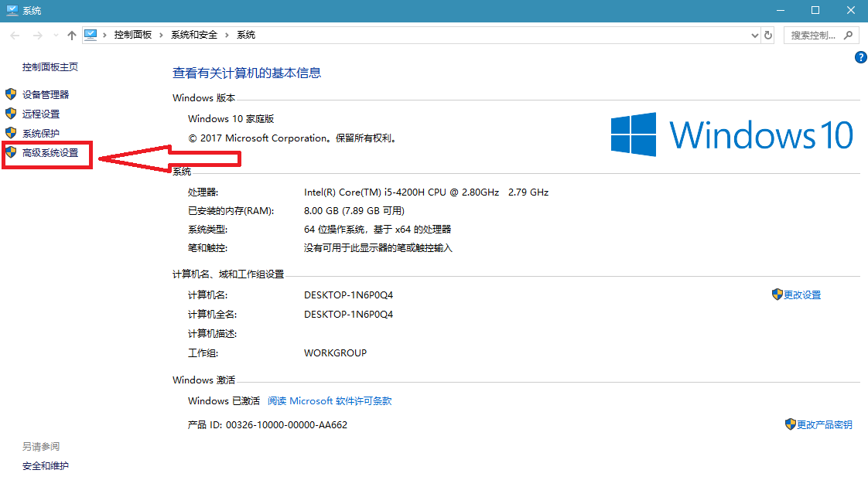The width and height of the screenshot is (868, 487).
Task: Open 安全和维护 under 另请参阅
Action: (x=46, y=466)
